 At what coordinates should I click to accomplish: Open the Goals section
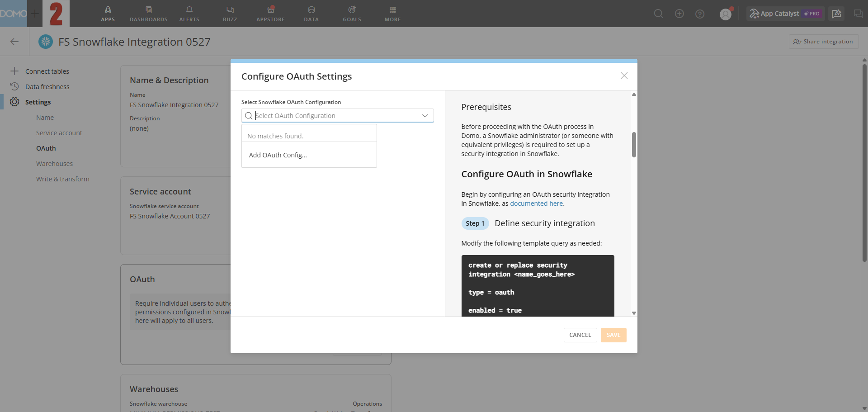click(x=352, y=14)
